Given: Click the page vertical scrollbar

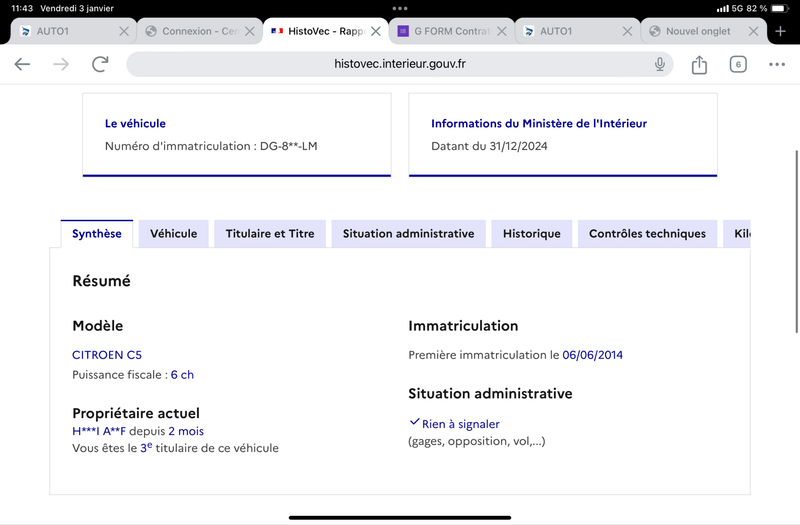Looking at the screenshot, I should pos(796,241).
